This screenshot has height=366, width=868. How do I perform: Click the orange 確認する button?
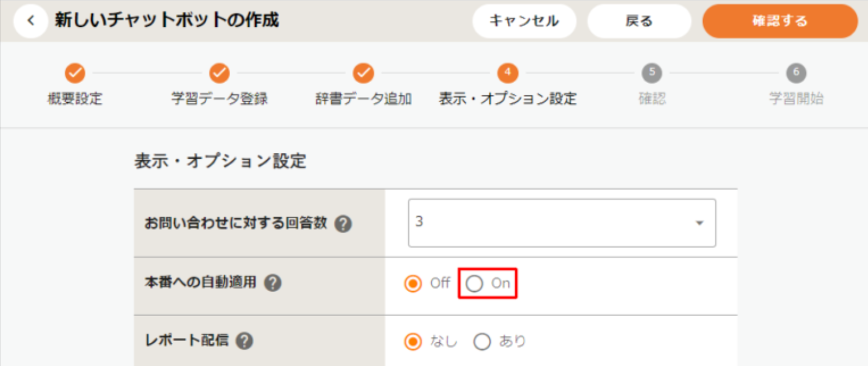[x=780, y=21]
